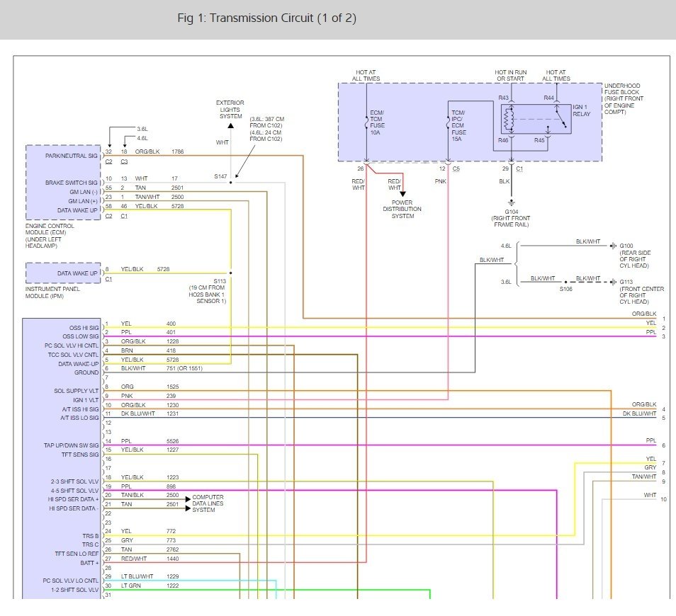This screenshot has width=676, height=616.
Task: Click the 'PARK/NEUTRAL SIG' label
Action: coord(72,156)
